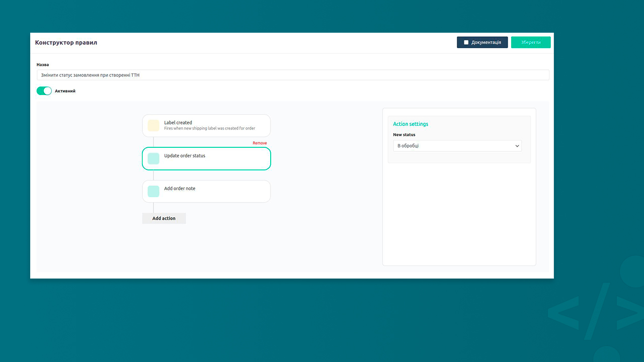Screen dimensions: 644x362
Task: Click the teal Update order status icon
Action: point(153,158)
